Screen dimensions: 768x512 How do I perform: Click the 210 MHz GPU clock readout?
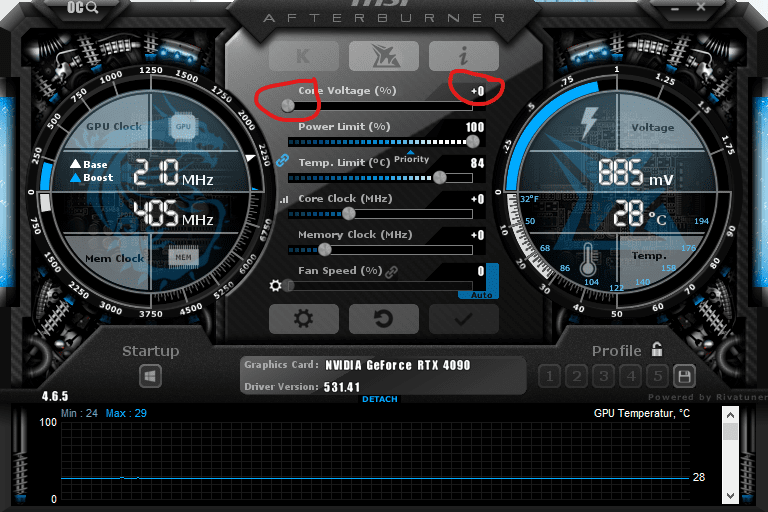coord(173,172)
